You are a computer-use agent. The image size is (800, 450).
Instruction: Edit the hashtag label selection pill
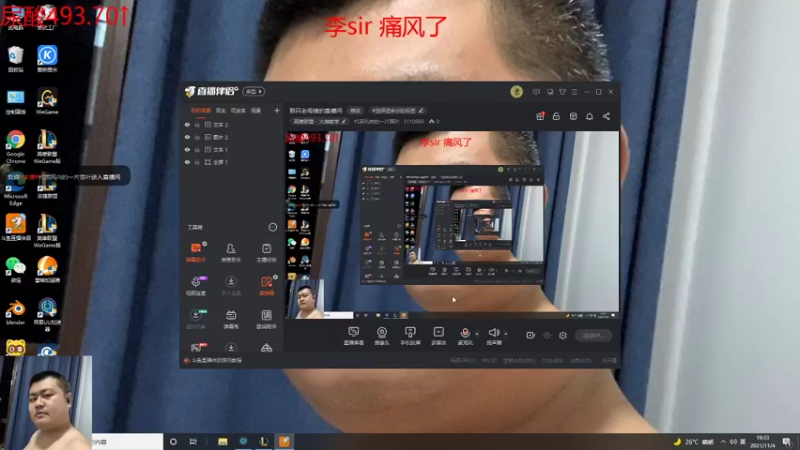tap(397, 110)
